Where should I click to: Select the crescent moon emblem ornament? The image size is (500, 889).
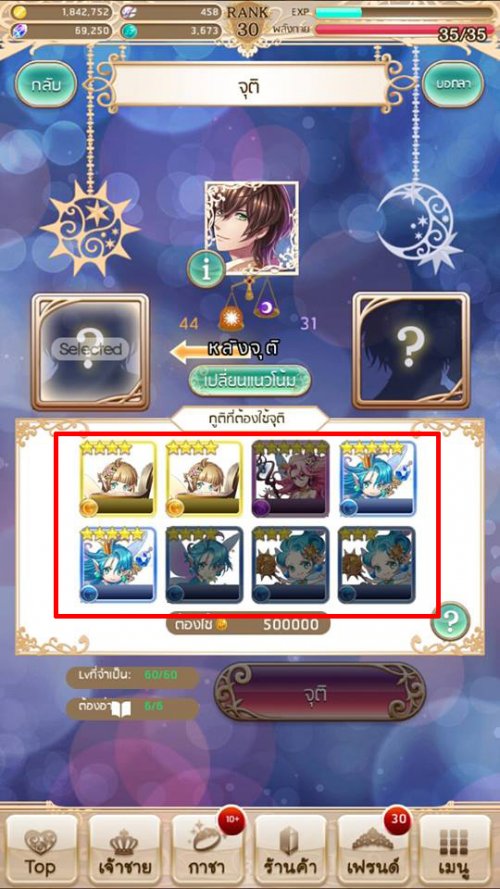(418, 225)
